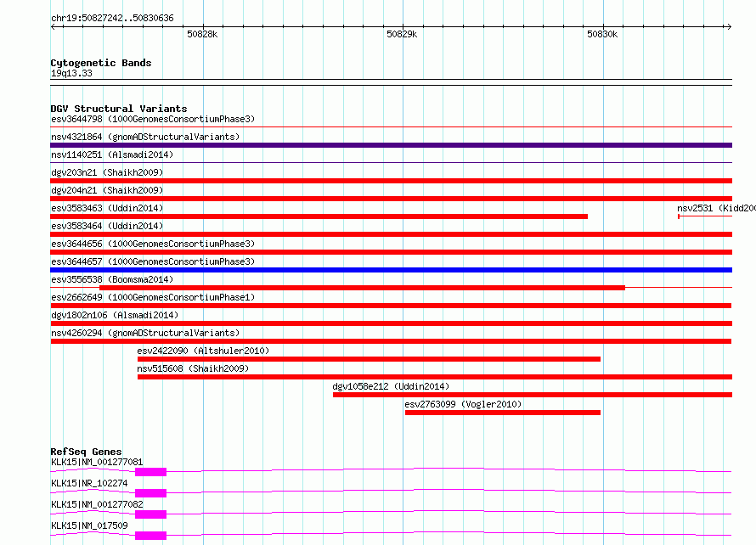Click the esv2422090 (Altshuler2010) label
Image resolution: width=756 pixels, height=545 pixels.
click(203, 351)
